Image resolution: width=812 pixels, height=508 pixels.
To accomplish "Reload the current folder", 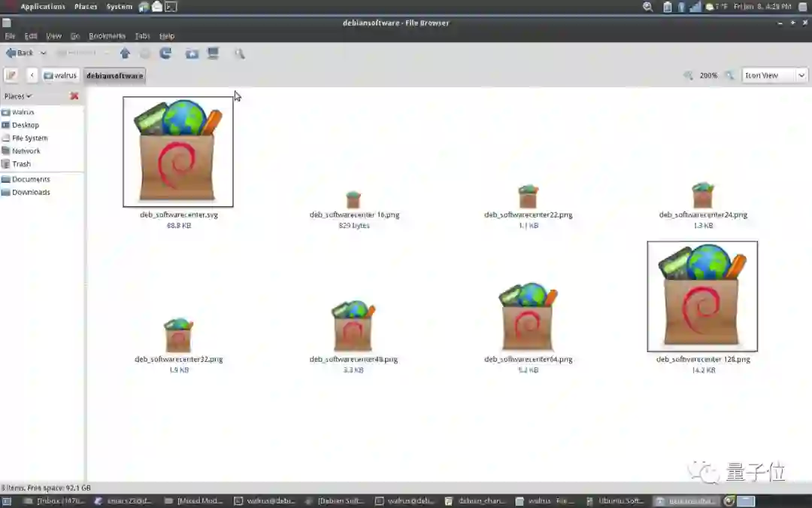I will tap(165, 53).
